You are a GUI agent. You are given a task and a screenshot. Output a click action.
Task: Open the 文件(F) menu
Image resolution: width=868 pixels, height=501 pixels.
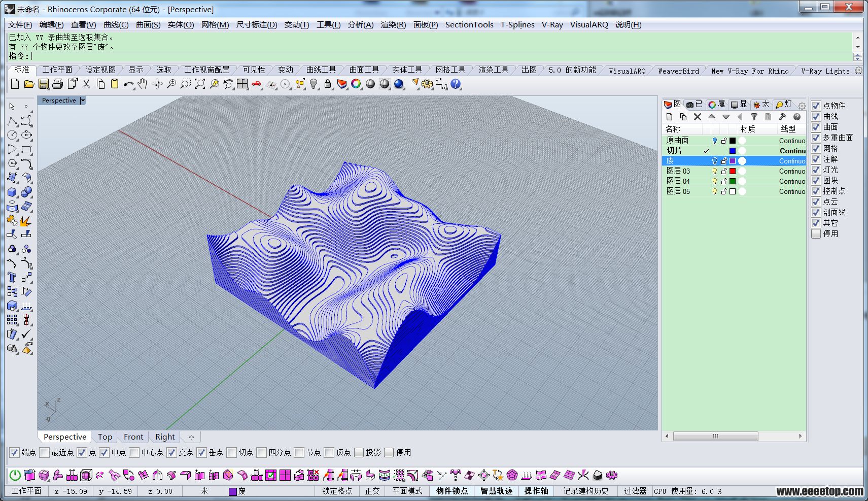20,25
